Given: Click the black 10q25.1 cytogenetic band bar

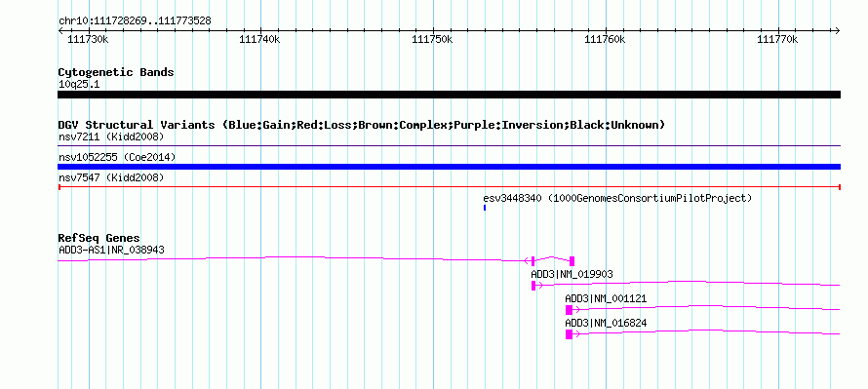Looking at the screenshot, I should click(449, 95).
